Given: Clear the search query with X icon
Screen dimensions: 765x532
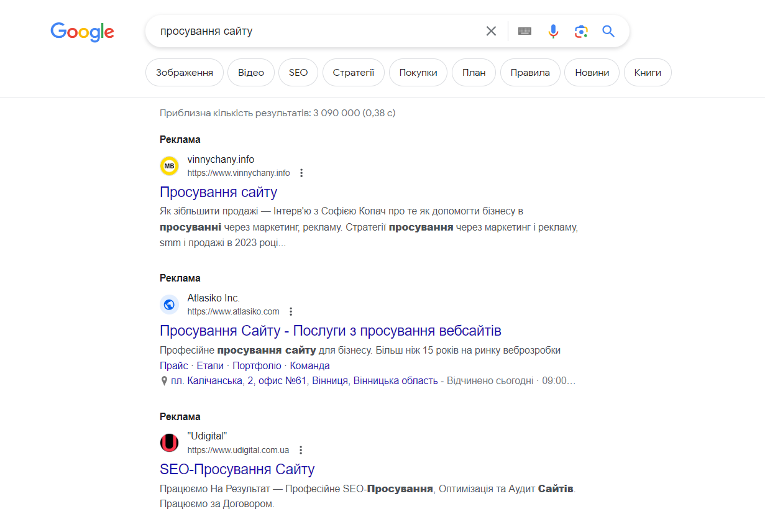Looking at the screenshot, I should pos(491,31).
